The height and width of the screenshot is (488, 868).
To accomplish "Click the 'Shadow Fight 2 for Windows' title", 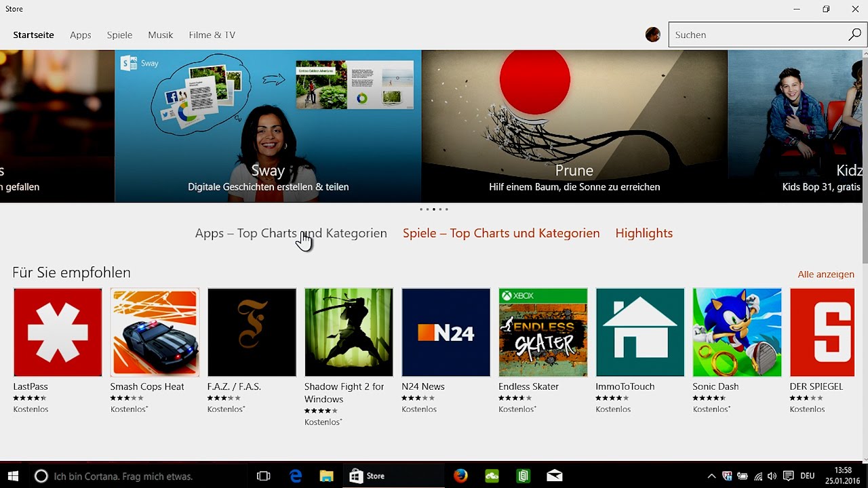I will pyautogui.click(x=344, y=392).
